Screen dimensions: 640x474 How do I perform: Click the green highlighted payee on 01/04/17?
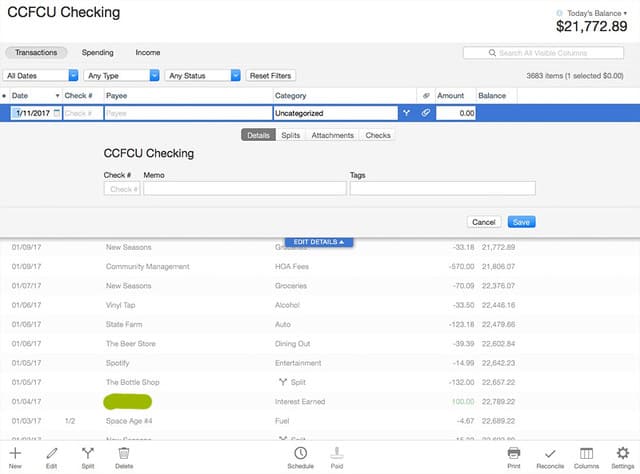coord(128,402)
